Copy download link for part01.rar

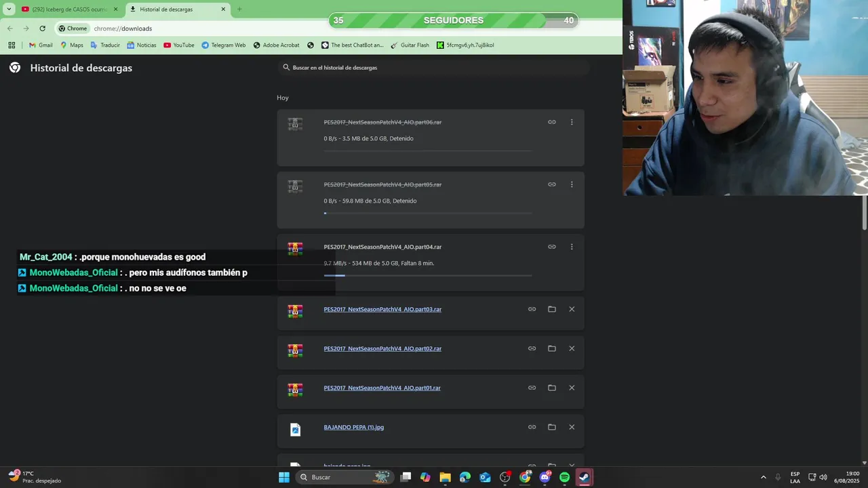tap(532, 388)
